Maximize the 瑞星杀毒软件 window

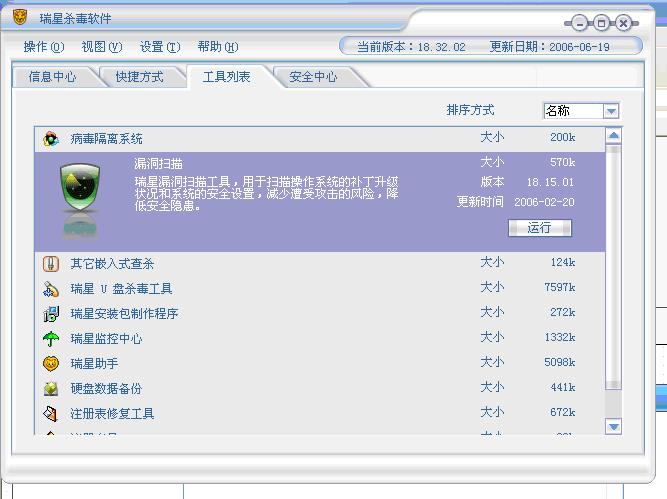point(601,23)
